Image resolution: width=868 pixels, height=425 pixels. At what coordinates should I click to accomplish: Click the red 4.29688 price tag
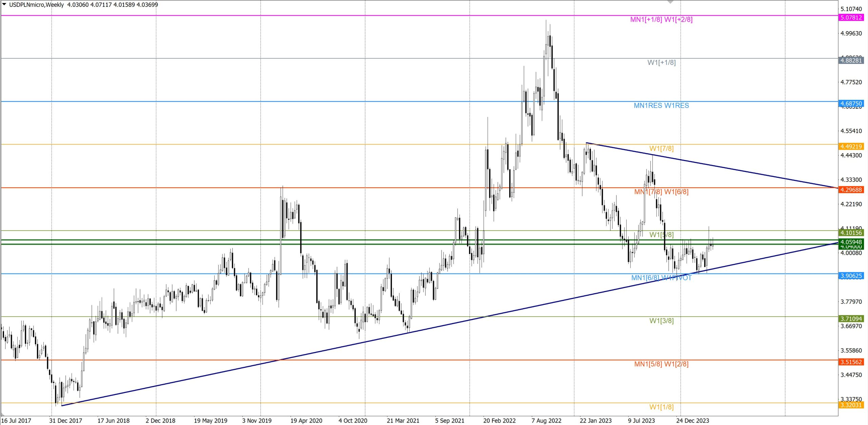[851, 190]
